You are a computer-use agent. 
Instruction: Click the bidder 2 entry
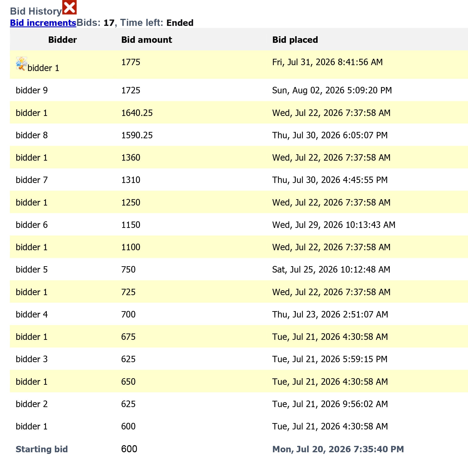pyautogui.click(x=32, y=404)
